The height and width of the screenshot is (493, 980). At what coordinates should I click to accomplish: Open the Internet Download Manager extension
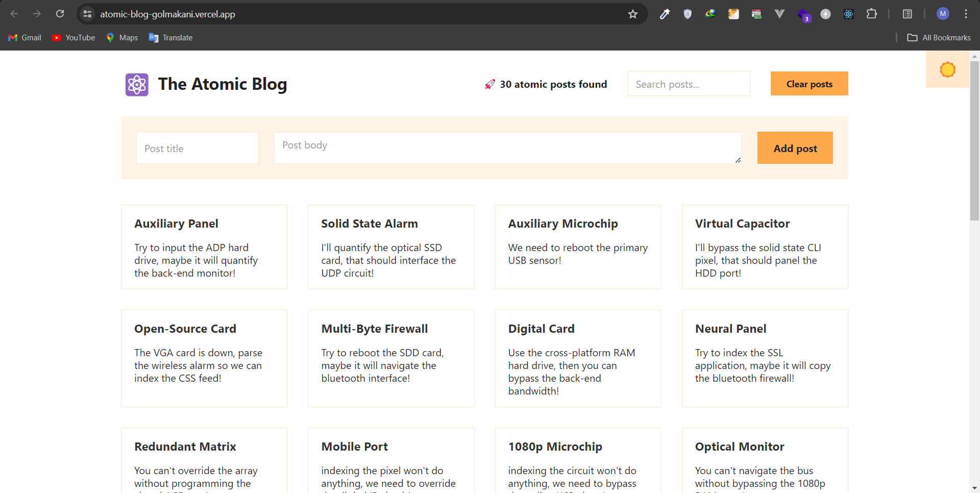click(710, 14)
